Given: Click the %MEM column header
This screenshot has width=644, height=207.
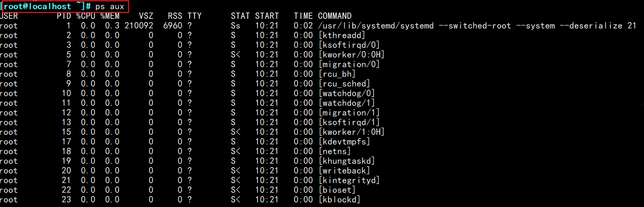Looking at the screenshot, I should click(x=110, y=16).
